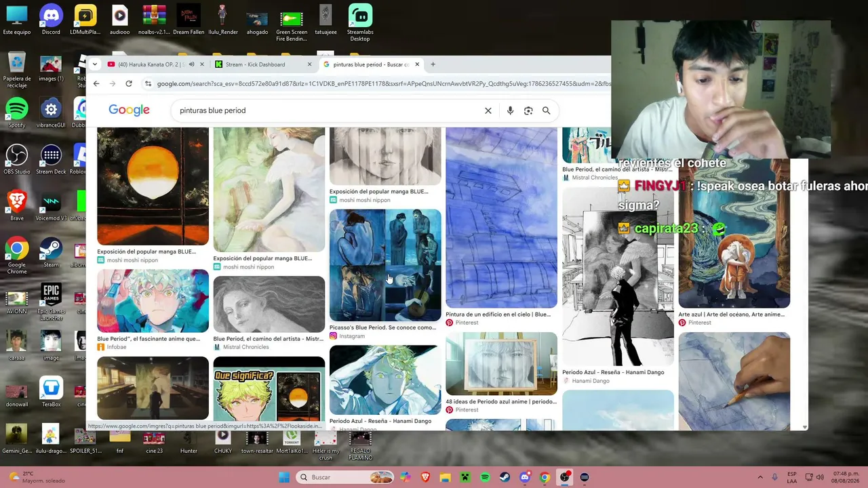868x488 pixels.
Task: Start Google voice search with the microphone
Action: (510, 110)
